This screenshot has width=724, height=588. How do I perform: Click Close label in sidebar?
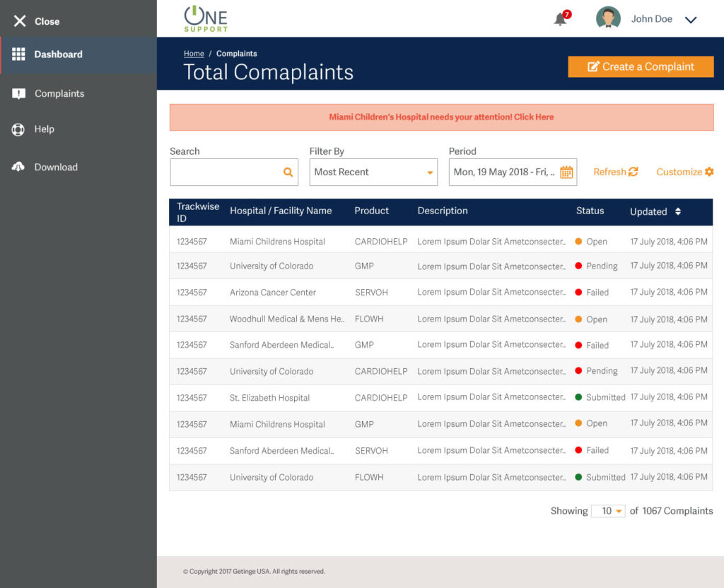pyautogui.click(x=47, y=22)
